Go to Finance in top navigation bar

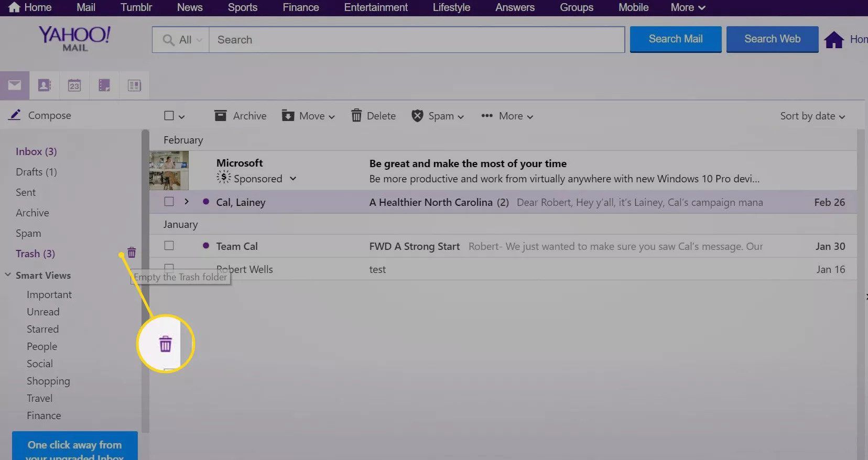[x=301, y=7]
